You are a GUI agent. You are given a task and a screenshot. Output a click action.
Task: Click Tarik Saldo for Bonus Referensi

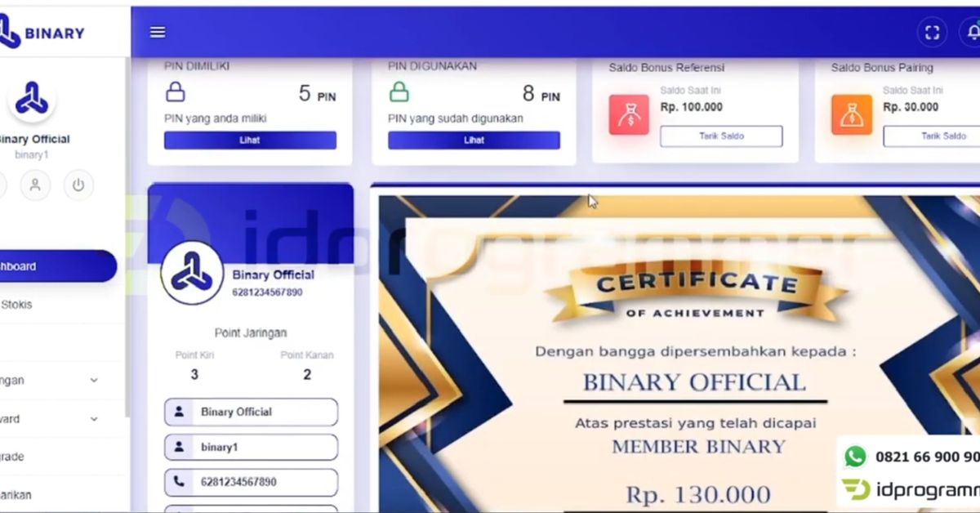pos(721,136)
